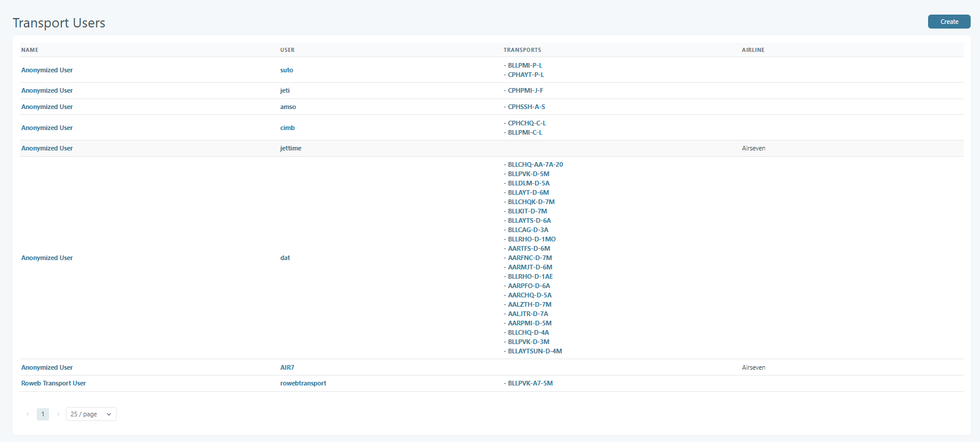This screenshot has height=442, width=980.
Task: Open the 'AIR7' user link
Action: click(287, 367)
